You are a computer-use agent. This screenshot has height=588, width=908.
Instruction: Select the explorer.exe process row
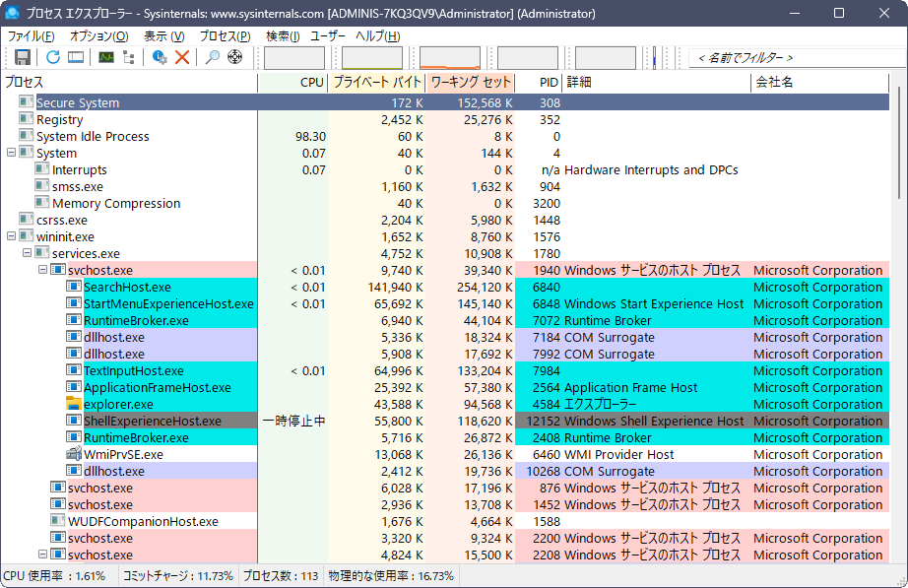tap(446, 404)
